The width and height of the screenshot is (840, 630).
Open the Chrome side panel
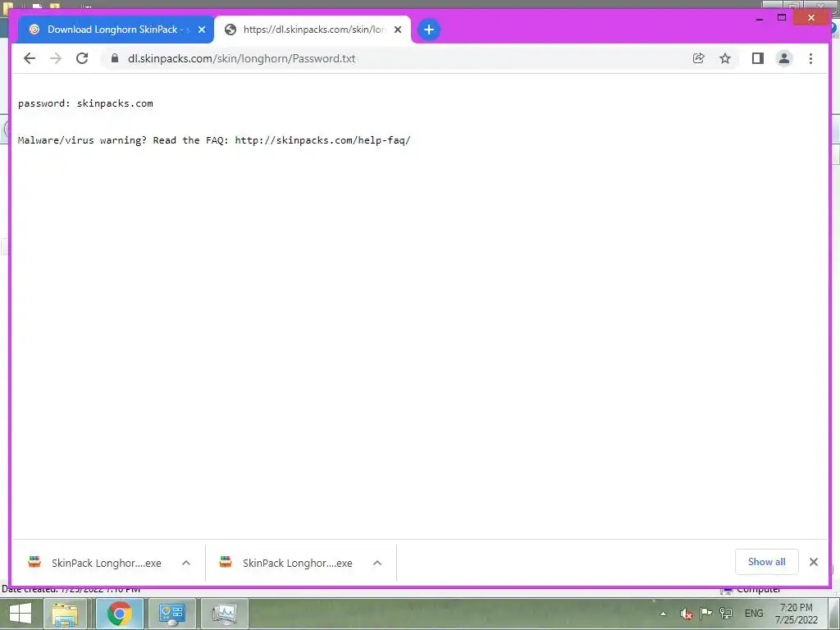[x=757, y=58]
